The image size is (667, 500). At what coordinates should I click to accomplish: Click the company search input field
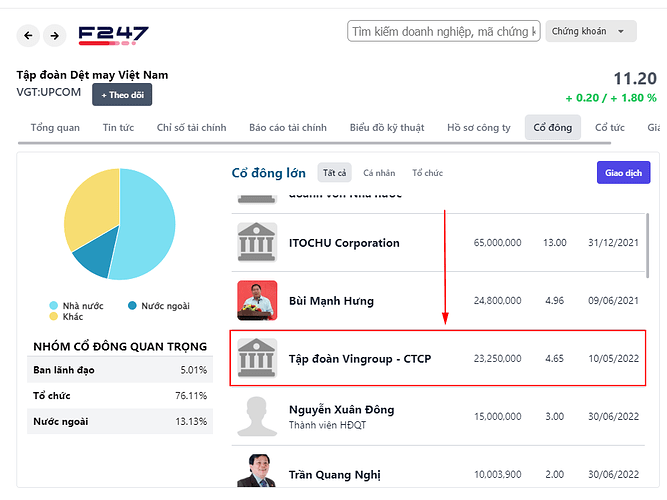coord(444,31)
